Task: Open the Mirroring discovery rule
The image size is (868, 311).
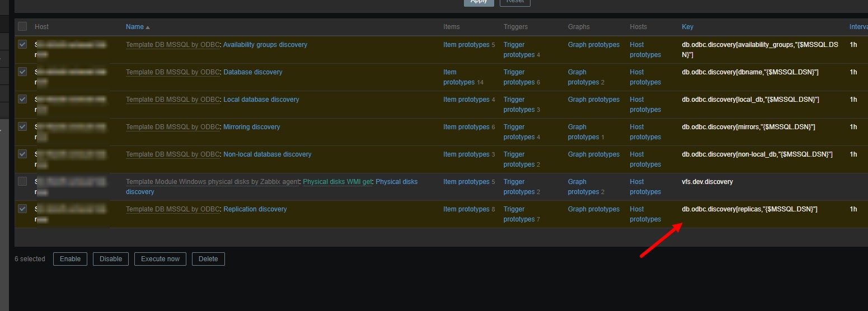Action: click(252, 127)
